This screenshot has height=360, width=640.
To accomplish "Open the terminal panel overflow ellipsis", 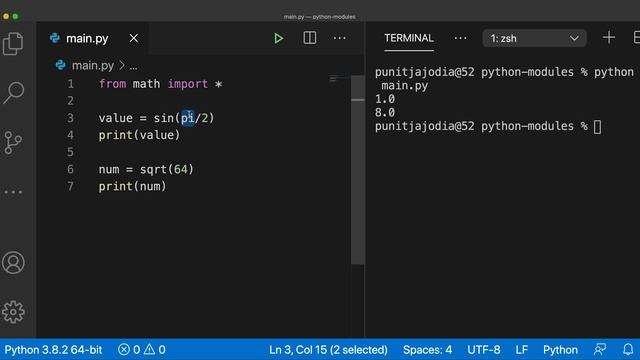I will [x=460, y=38].
